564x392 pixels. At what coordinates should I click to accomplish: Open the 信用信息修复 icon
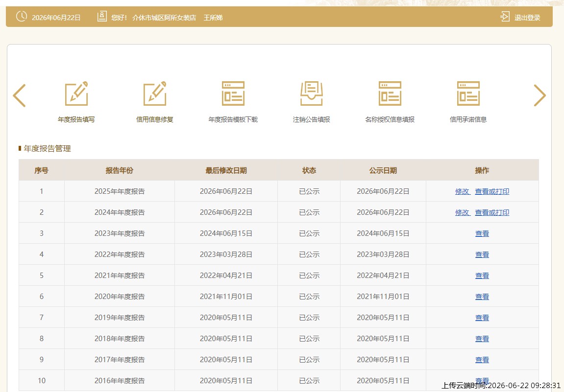155,93
